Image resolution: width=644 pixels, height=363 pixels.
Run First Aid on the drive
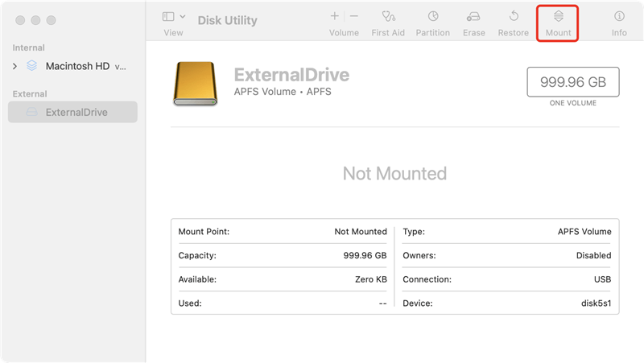(x=388, y=17)
